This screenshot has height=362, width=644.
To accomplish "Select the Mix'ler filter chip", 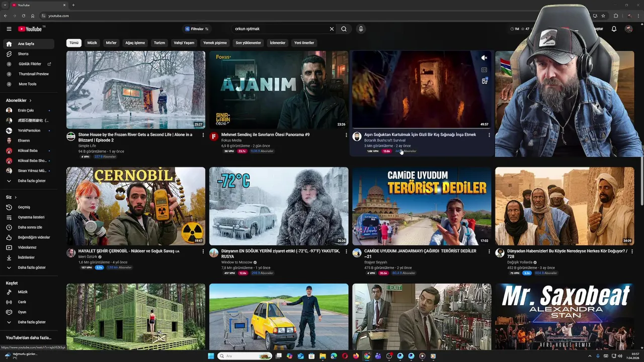I will coord(111,43).
